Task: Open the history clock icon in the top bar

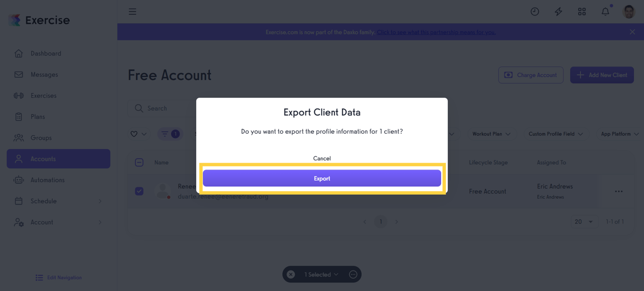Action: [x=535, y=11]
